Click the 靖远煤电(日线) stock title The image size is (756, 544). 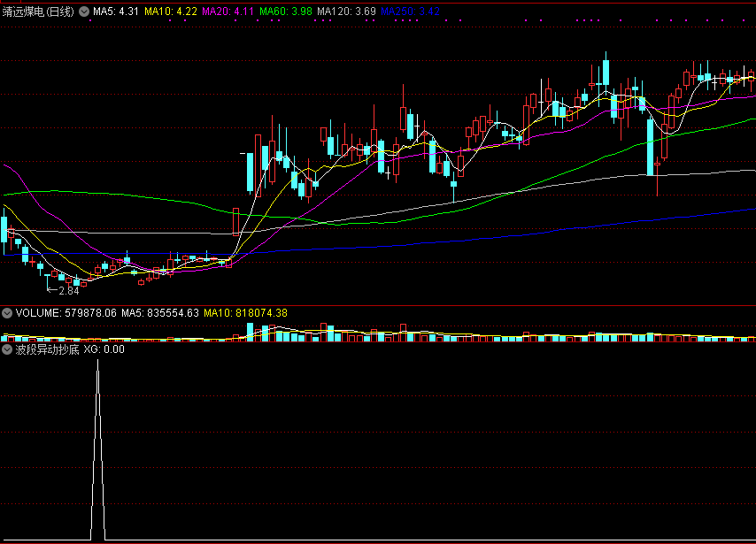38,11
